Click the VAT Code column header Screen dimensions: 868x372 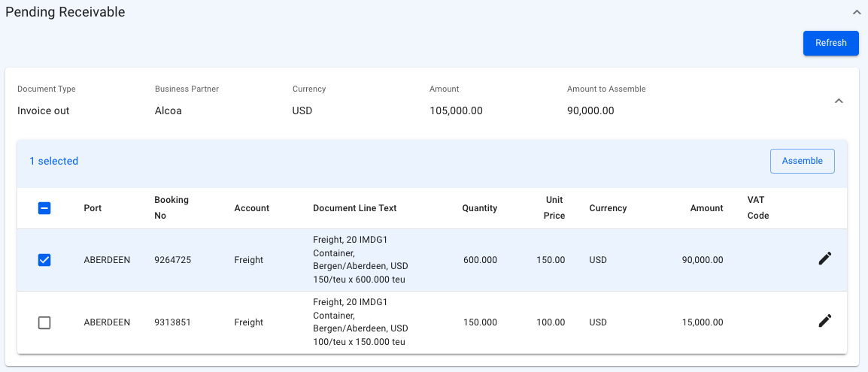757,208
